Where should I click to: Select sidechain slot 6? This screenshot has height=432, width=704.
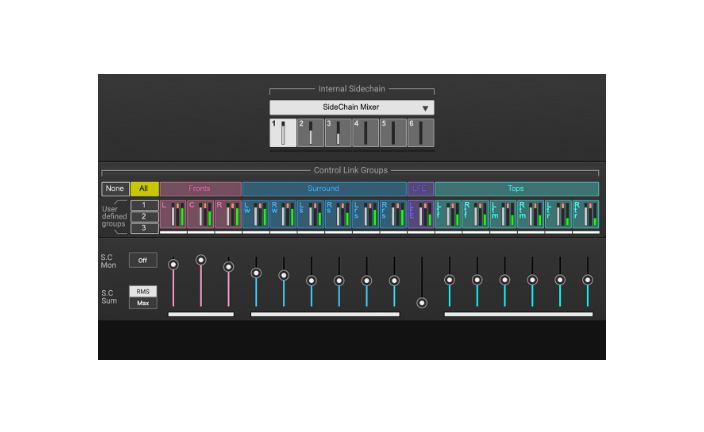pyautogui.click(x=420, y=133)
